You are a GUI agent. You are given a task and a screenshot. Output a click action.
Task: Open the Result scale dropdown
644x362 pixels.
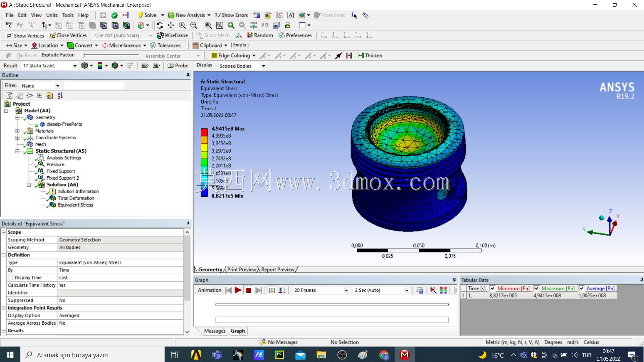pyautogui.click(x=75, y=66)
